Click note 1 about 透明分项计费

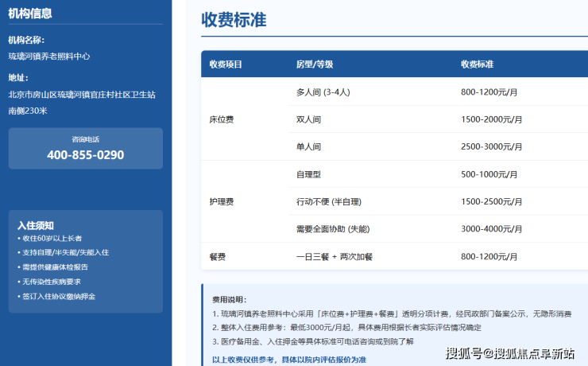point(392,313)
